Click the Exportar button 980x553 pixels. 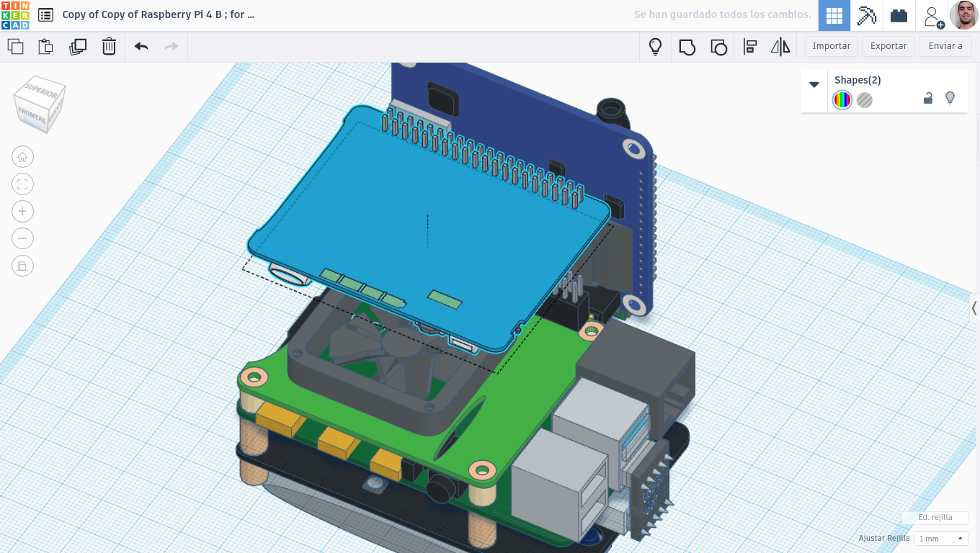[888, 46]
